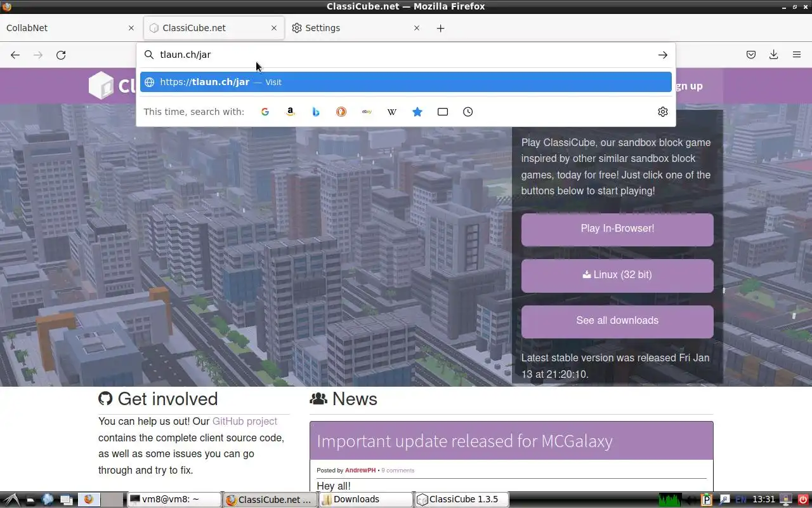Search this time with Bing
The width and height of the screenshot is (812, 508).
[x=316, y=112]
